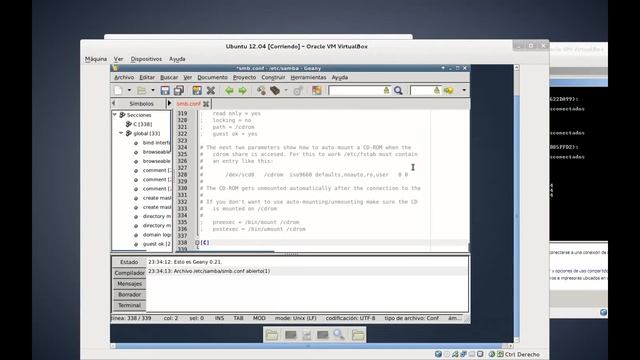
Task: Click into the toolbar search text field
Action: tap(355, 90)
